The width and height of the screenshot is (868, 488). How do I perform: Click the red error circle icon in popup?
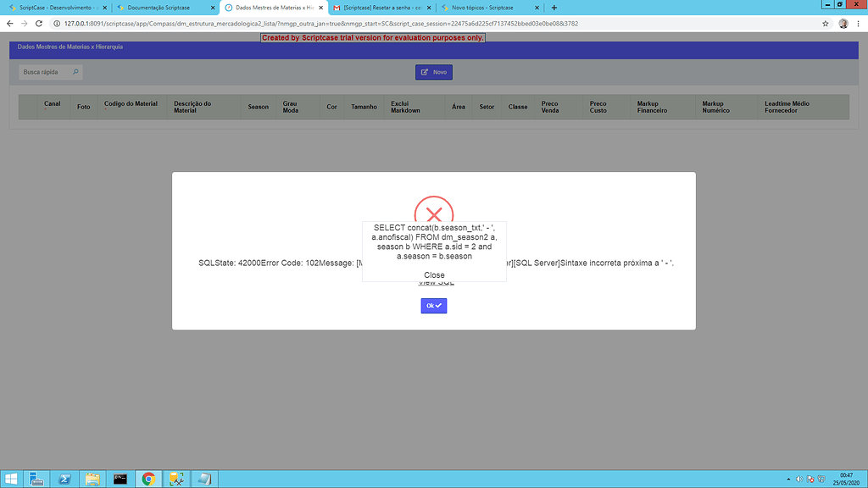tap(434, 214)
